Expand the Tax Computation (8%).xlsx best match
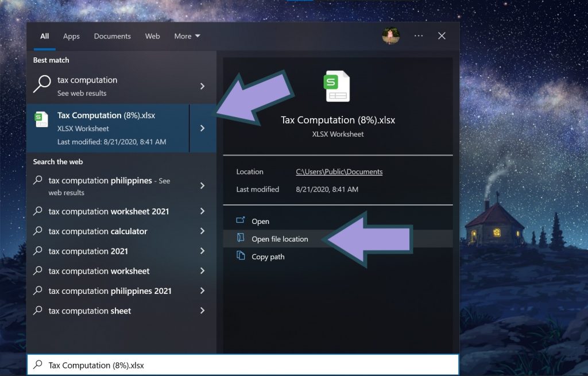Viewport: 588px width, 376px height. click(x=202, y=127)
